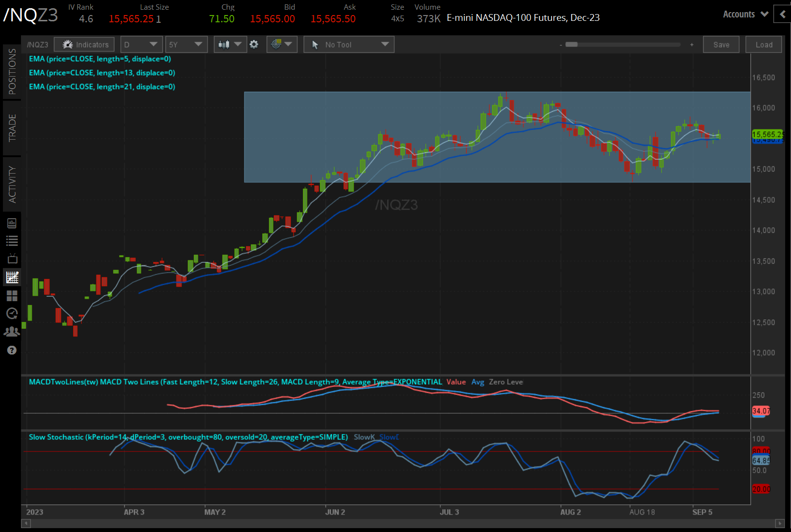Open the chart settings gear
The image size is (791, 532).
[x=254, y=45]
